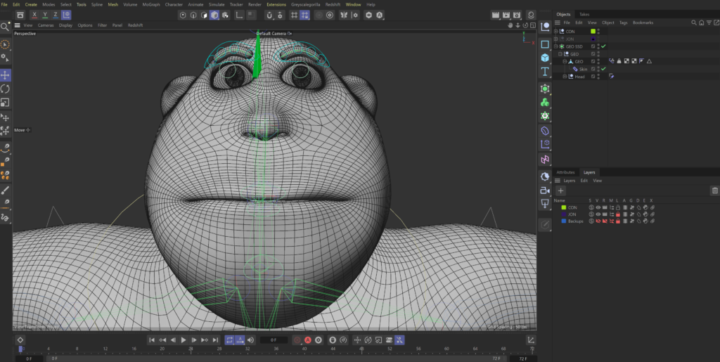Open the MoGraph menu

[x=151, y=5]
